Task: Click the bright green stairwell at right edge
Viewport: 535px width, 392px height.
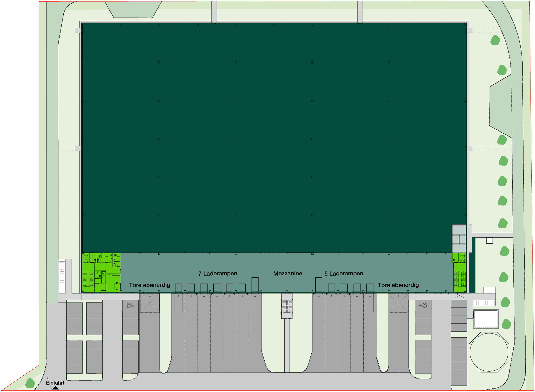Action: pyautogui.click(x=460, y=277)
